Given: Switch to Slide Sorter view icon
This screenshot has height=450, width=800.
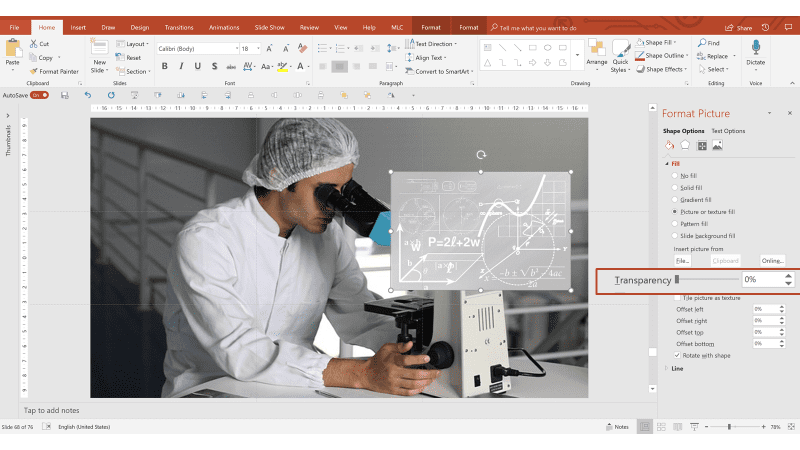Looking at the screenshot, I should [661, 427].
